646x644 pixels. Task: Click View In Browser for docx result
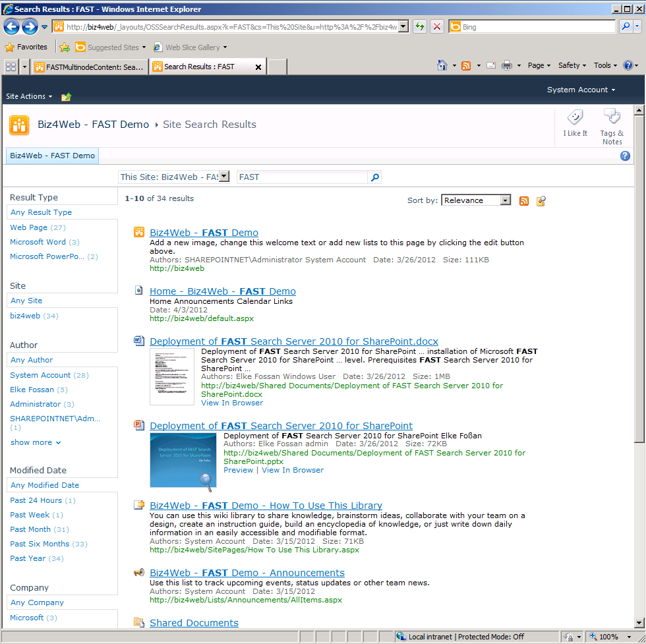(x=232, y=403)
